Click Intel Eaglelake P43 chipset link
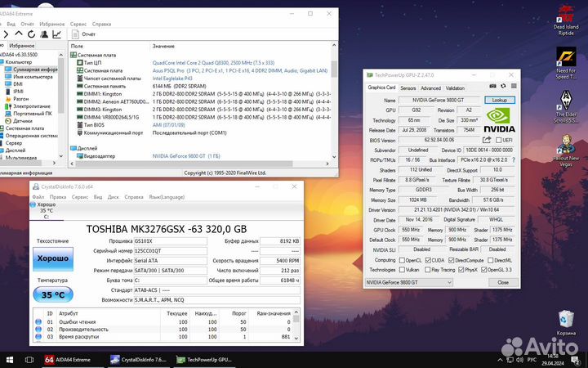Image resolution: width=588 pixels, height=368 pixels. 172,79
